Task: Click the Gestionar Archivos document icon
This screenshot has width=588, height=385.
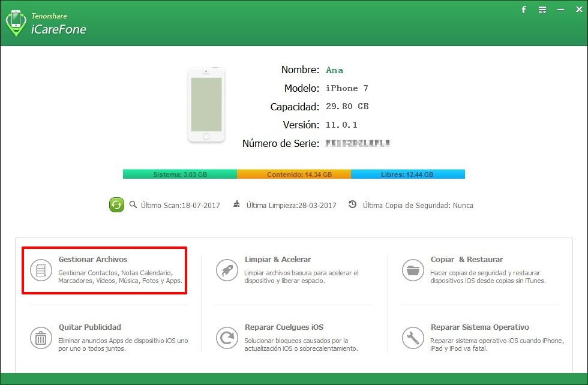Action: pyautogui.click(x=41, y=270)
